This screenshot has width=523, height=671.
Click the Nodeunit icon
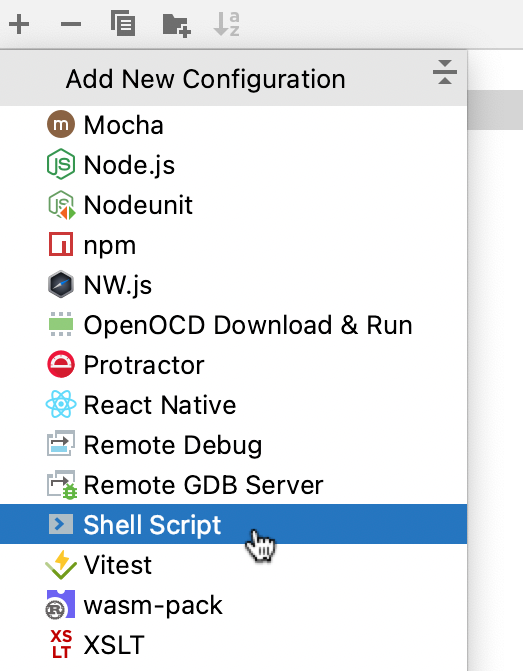(x=61, y=205)
